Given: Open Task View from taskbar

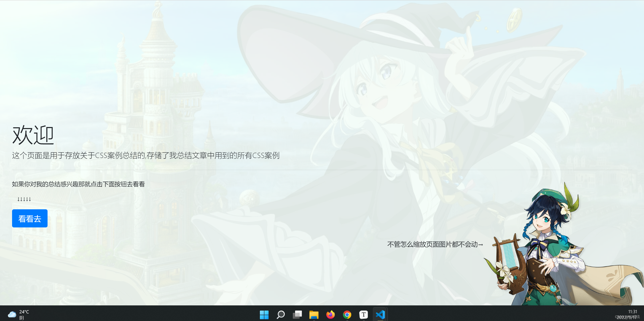Looking at the screenshot, I should [x=297, y=314].
